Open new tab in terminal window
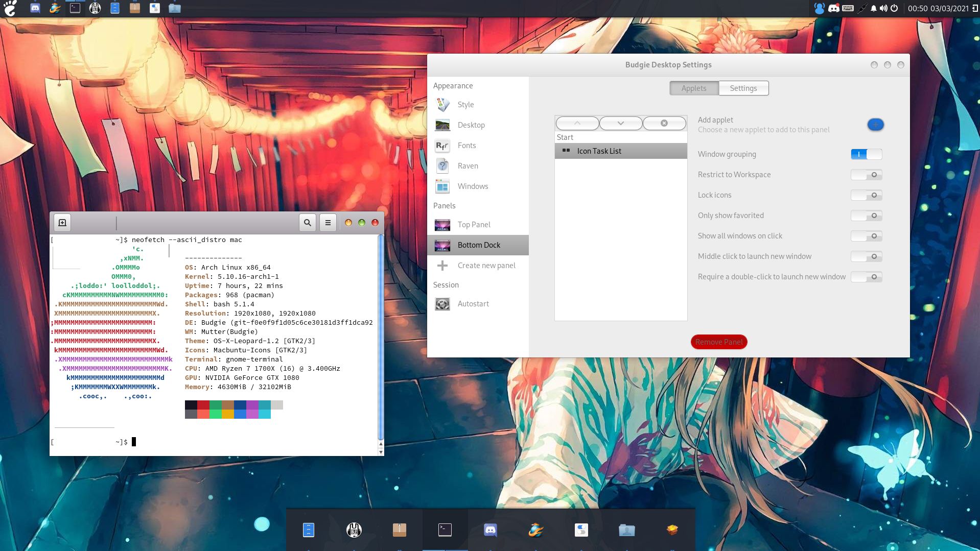 click(62, 223)
